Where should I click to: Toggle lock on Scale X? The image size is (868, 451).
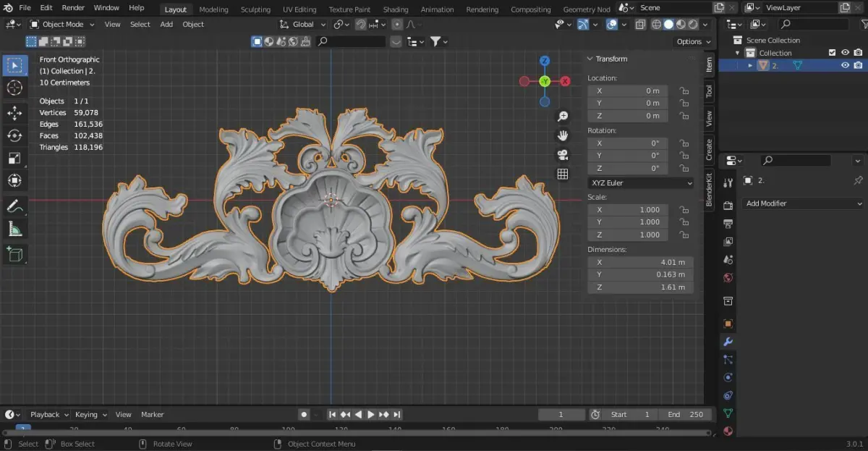click(683, 210)
